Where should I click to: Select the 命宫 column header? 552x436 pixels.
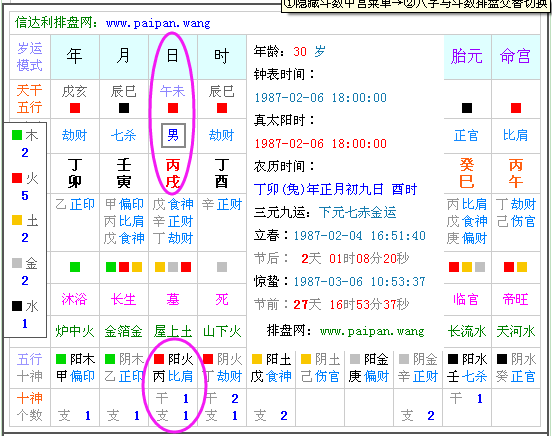(x=516, y=56)
